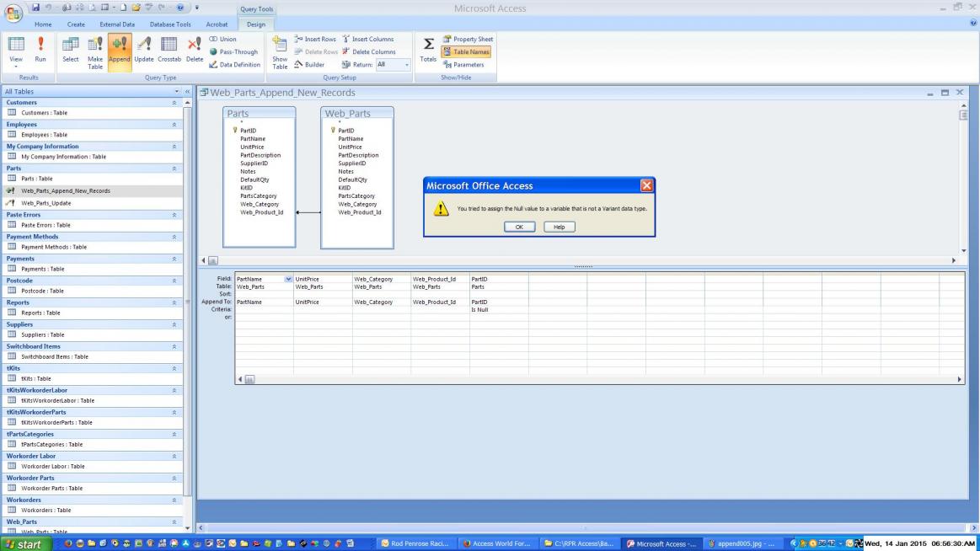Screen dimensions: 980x551
Task: Open Web_Parts_Update query in navigation pane
Action: [x=46, y=203]
